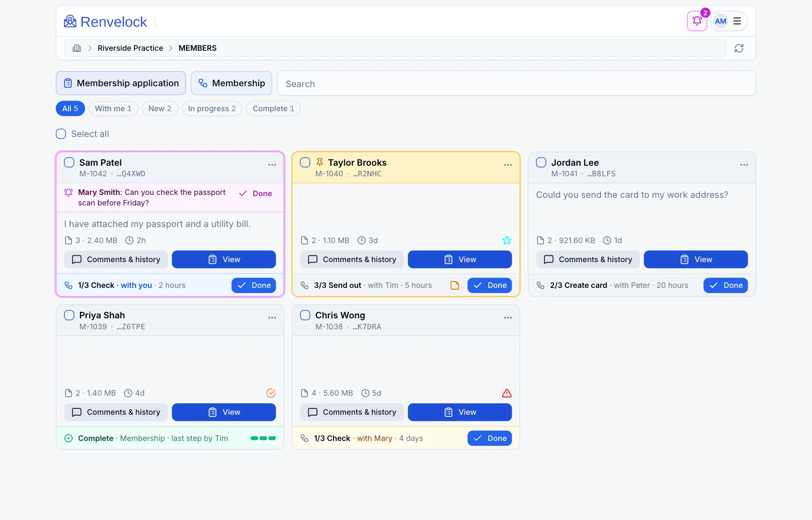Click the workflow icon in Sam Patel footer

[x=69, y=285]
